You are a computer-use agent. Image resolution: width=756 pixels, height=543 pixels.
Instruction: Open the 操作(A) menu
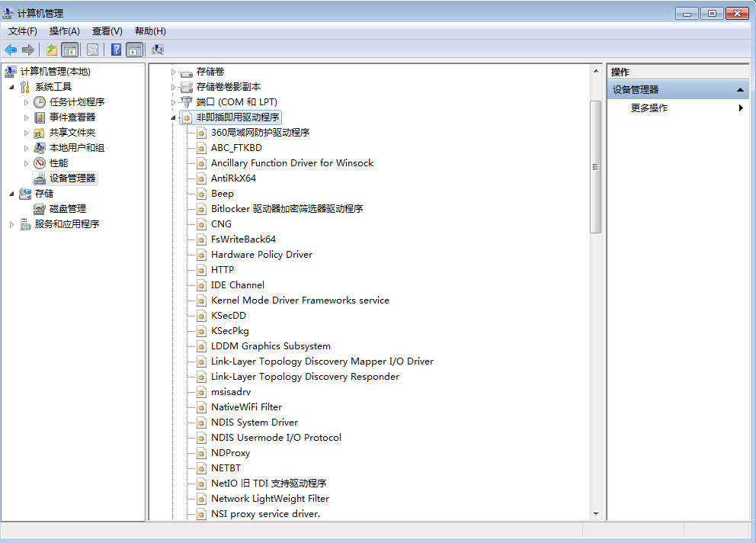point(64,31)
